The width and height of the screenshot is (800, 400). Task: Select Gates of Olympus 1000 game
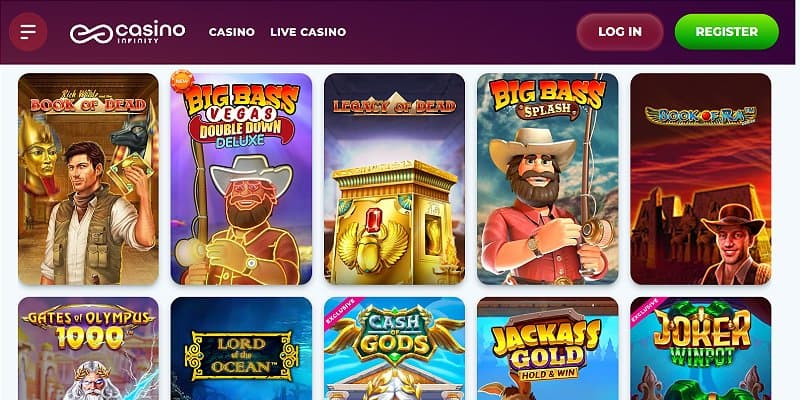88,348
